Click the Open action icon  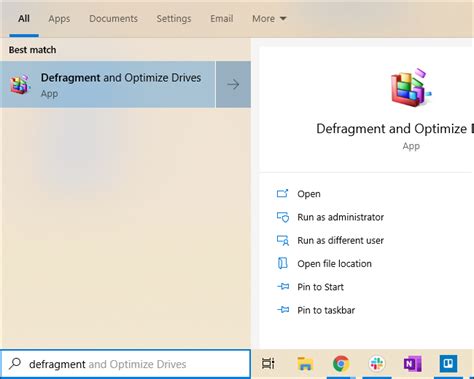tap(282, 193)
